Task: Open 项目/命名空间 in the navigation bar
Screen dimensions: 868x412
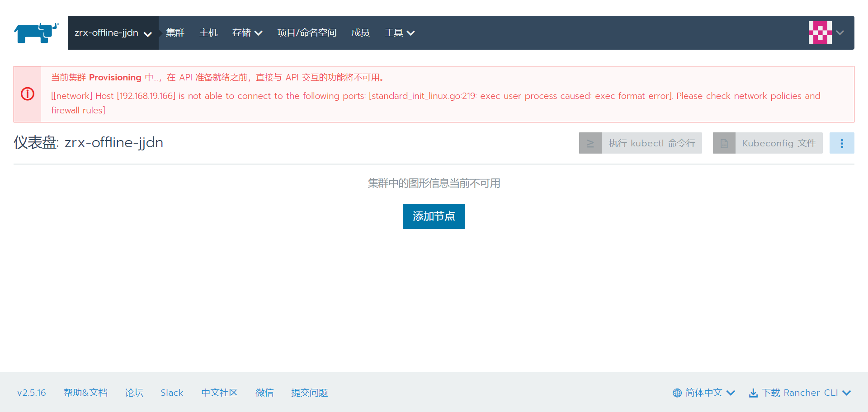Action: pos(307,33)
